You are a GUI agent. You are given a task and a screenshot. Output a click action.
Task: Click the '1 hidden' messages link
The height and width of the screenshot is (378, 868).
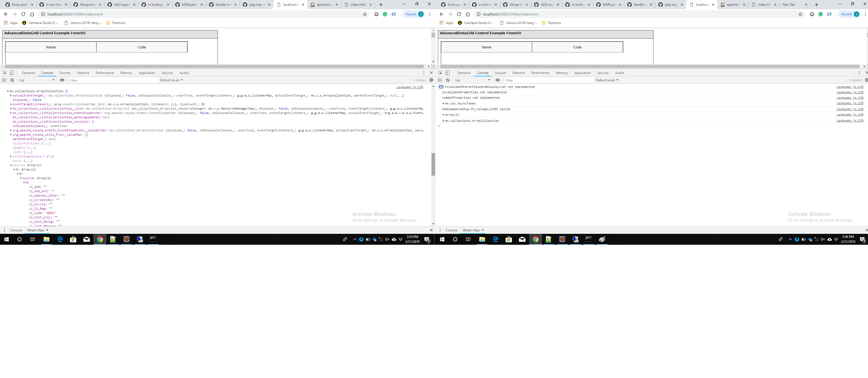pos(420,80)
